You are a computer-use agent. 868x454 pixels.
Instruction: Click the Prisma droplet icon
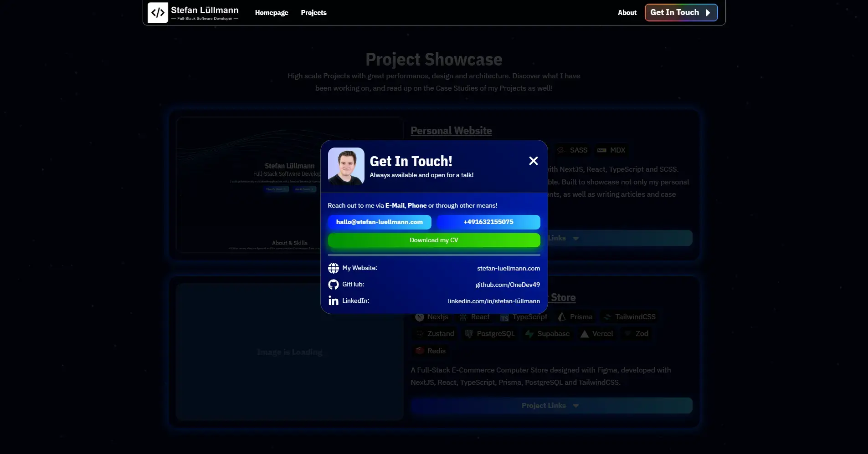coord(561,317)
